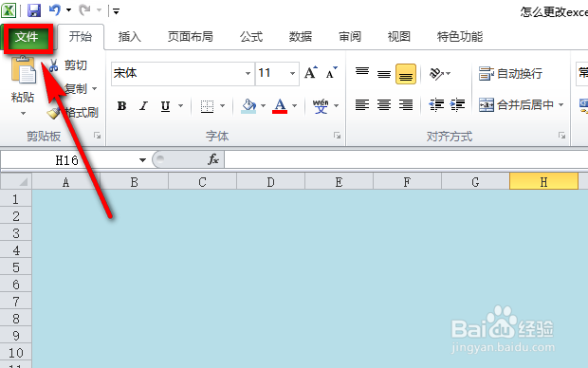The image size is (588, 368).
Task: Select row 5 header
Action: pos(16,267)
